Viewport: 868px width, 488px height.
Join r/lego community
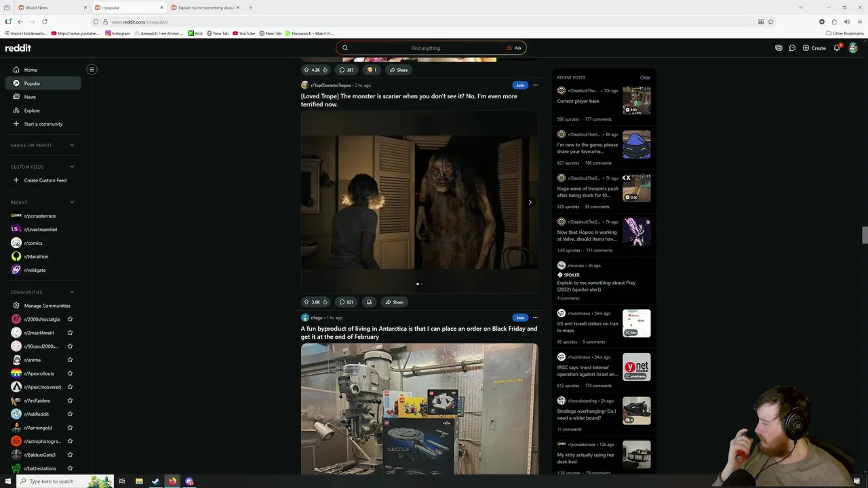click(519, 318)
